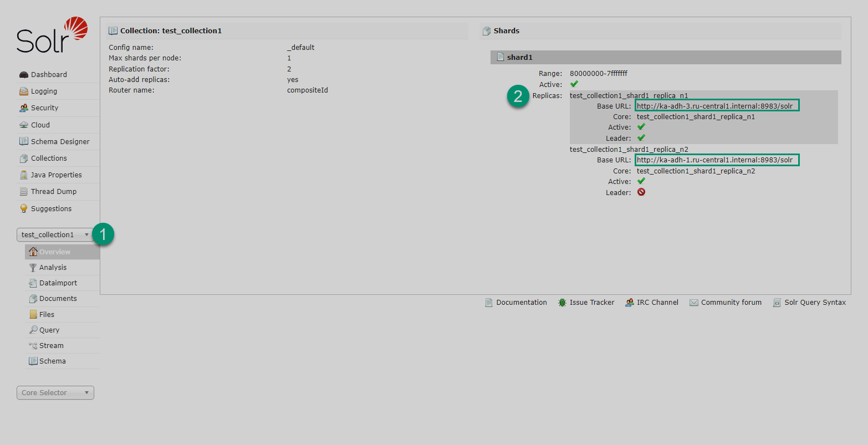Viewport: 868px width, 445px height.
Task: Expand replica test_collection1_shard1_replica_n2
Action: pyautogui.click(x=629, y=150)
